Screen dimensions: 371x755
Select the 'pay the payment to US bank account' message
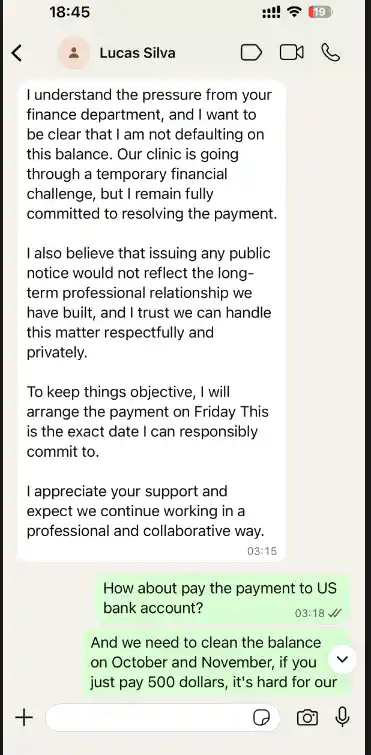point(219,599)
